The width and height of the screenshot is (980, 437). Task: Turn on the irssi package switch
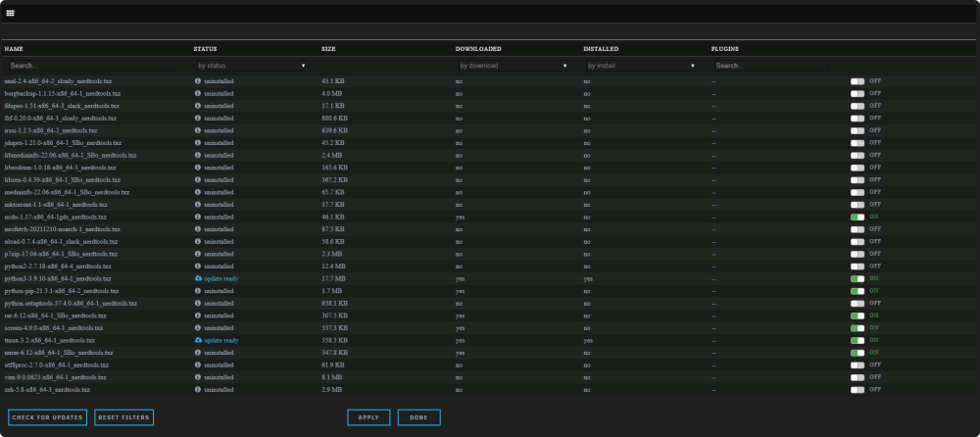point(857,130)
